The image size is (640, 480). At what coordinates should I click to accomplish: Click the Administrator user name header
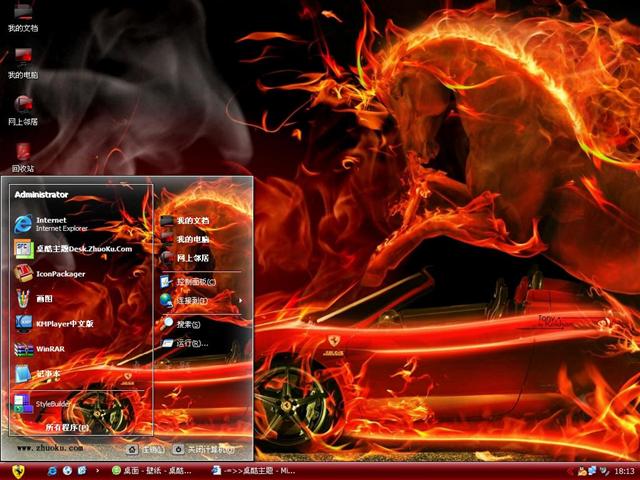tap(41, 195)
